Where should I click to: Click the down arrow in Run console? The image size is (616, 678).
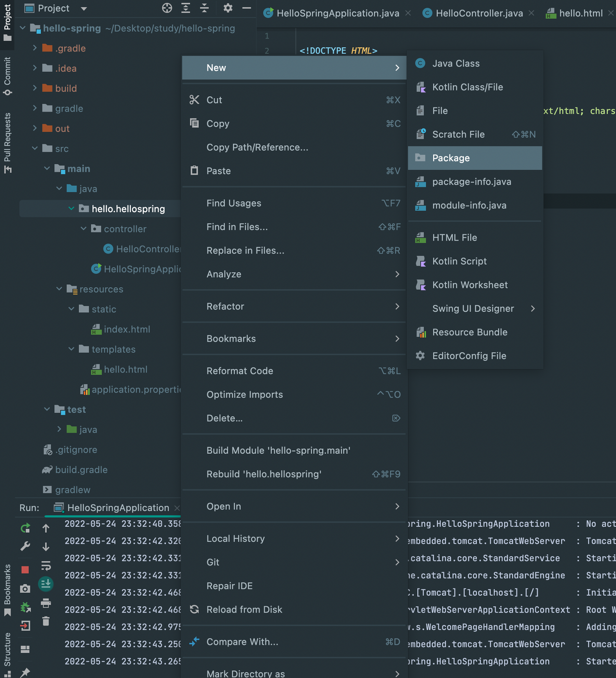click(x=46, y=547)
